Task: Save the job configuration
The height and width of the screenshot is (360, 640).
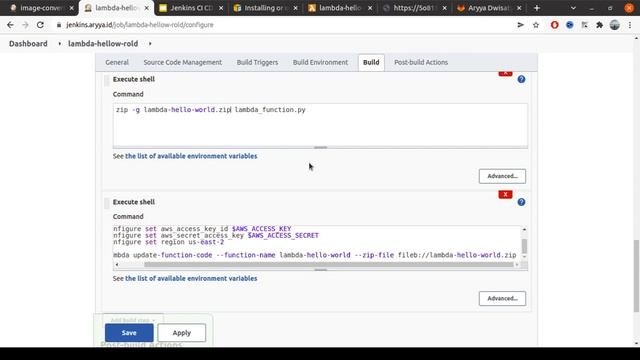Action: click(129, 333)
